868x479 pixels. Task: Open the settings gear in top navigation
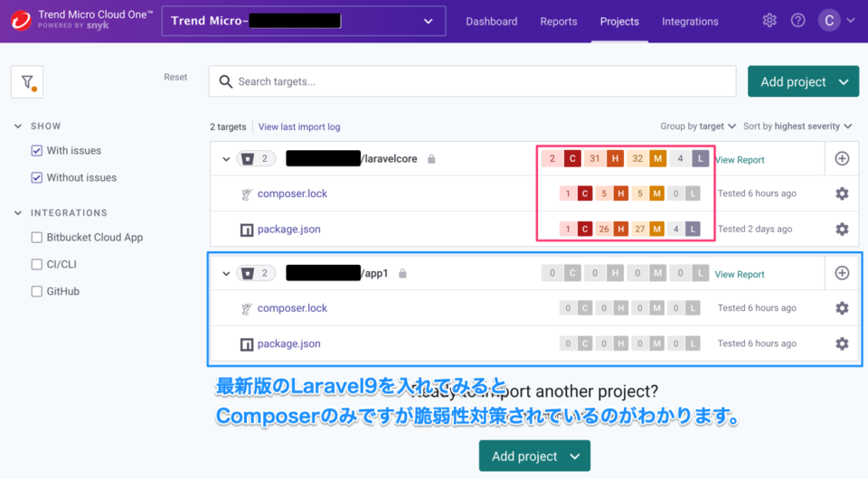(x=769, y=21)
